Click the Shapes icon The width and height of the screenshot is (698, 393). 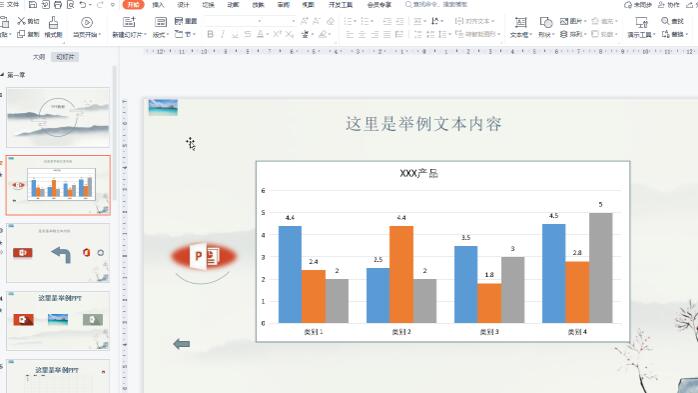click(546, 22)
